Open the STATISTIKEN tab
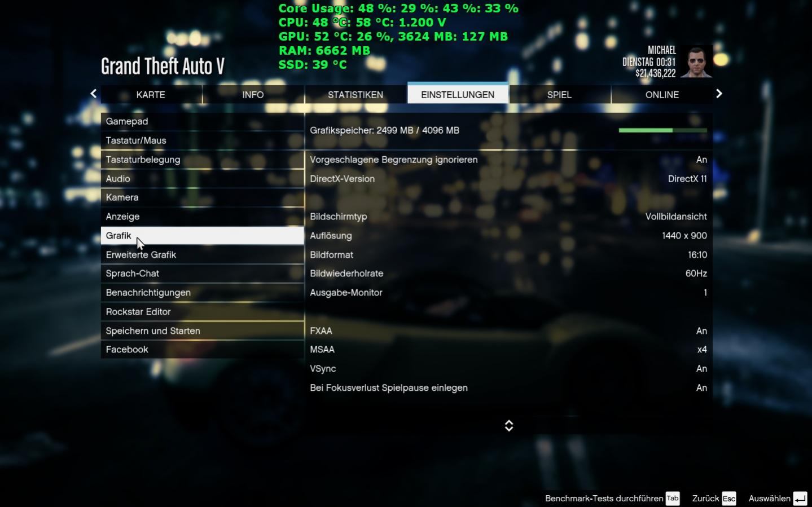 [x=355, y=94]
